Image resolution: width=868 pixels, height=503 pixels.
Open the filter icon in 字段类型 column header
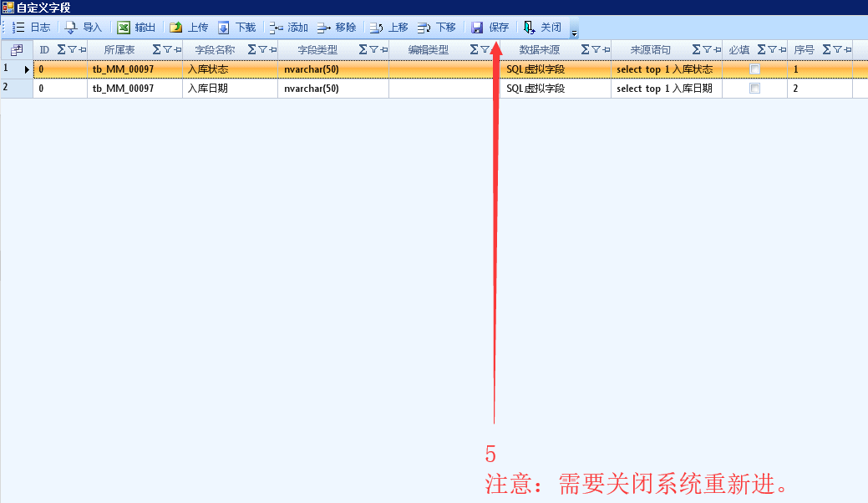click(x=373, y=50)
